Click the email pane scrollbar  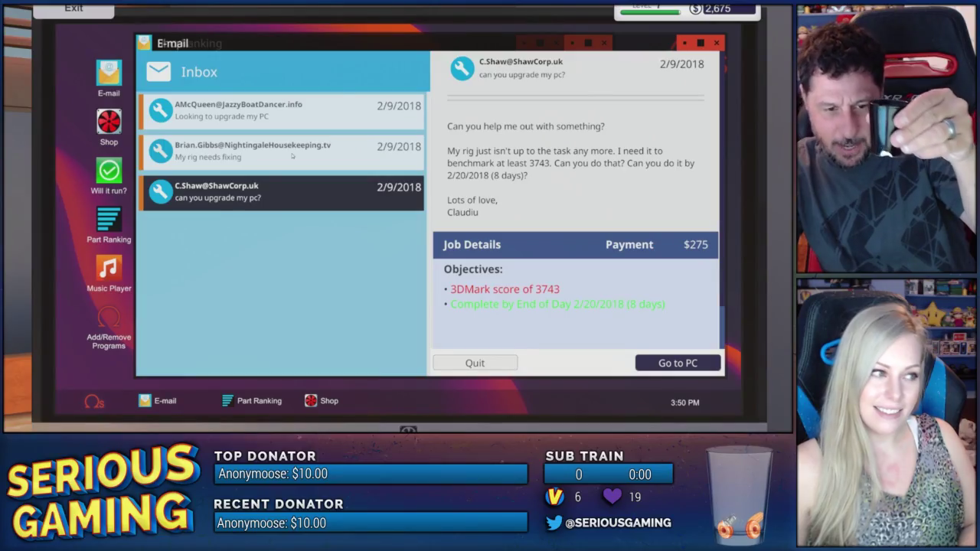coord(722,325)
